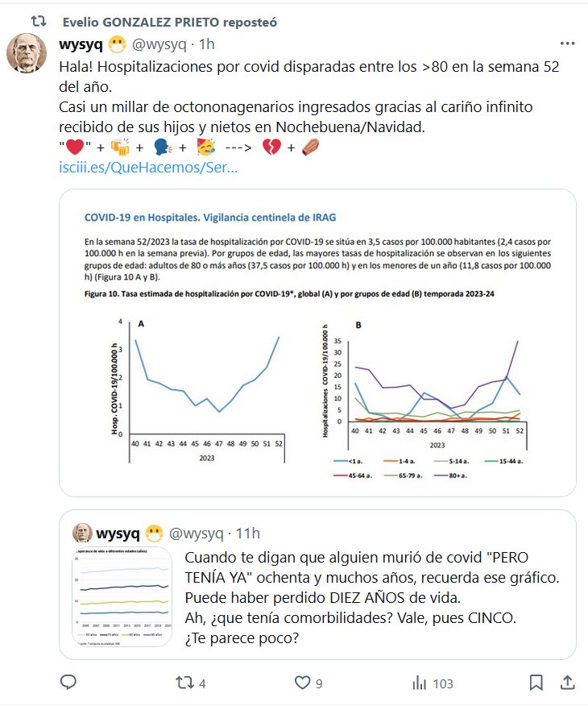588x706 pixels.
Task: Open the three-dot more options menu
Action: [x=567, y=43]
